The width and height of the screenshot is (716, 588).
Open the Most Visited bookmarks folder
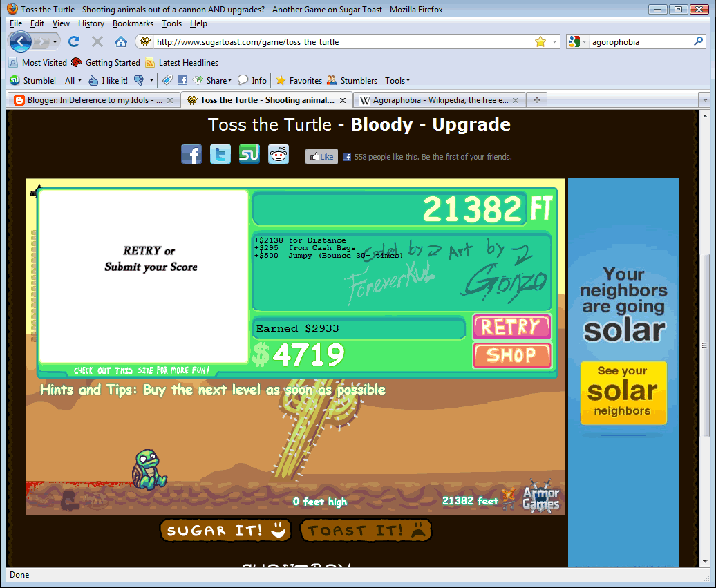click(x=38, y=63)
